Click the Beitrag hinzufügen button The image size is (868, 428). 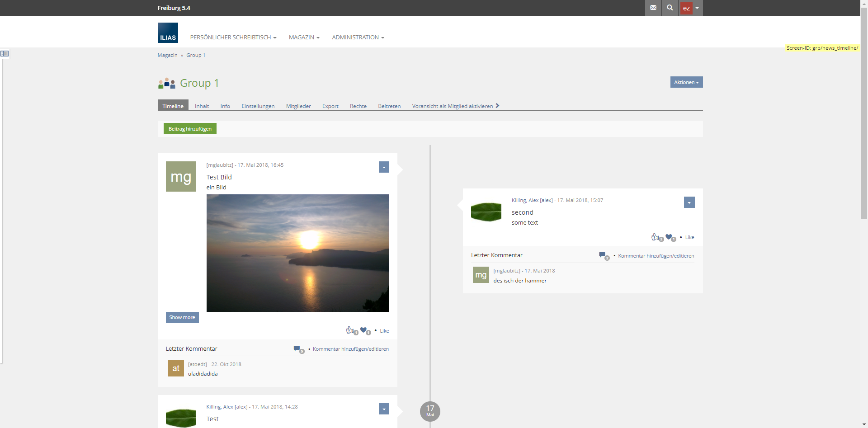(190, 129)
